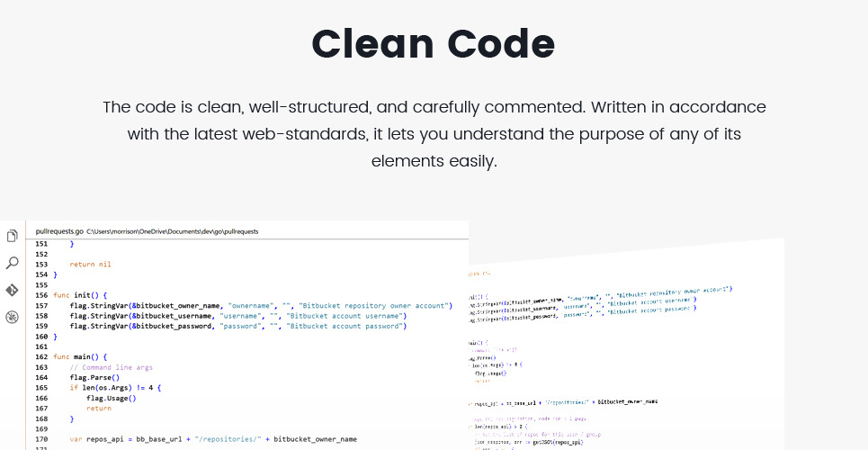Screen dimensions: 868x450
Task: Click the bitbucket_password StringVar line
Action: coord(237,326)
